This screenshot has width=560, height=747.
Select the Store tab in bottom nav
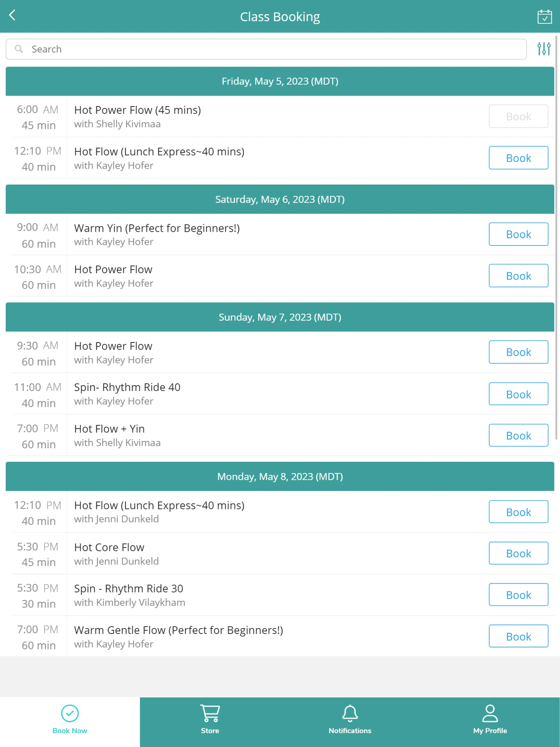[x=209, y=720]
